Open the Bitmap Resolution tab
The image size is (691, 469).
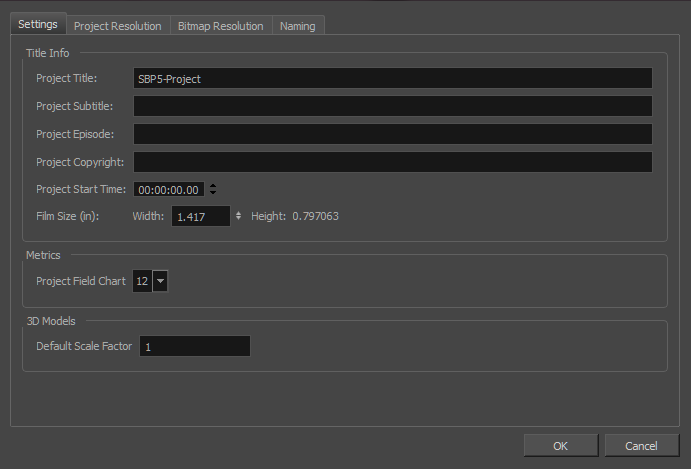[x=220, y=26]
